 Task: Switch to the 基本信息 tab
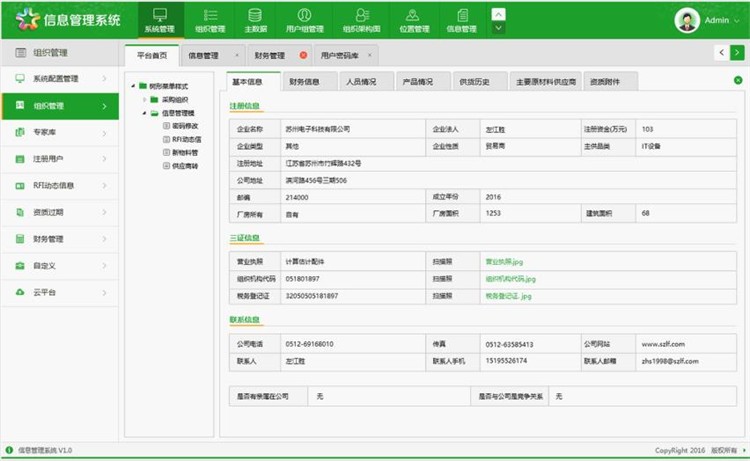pyautogui.click(x=253, y=82)
